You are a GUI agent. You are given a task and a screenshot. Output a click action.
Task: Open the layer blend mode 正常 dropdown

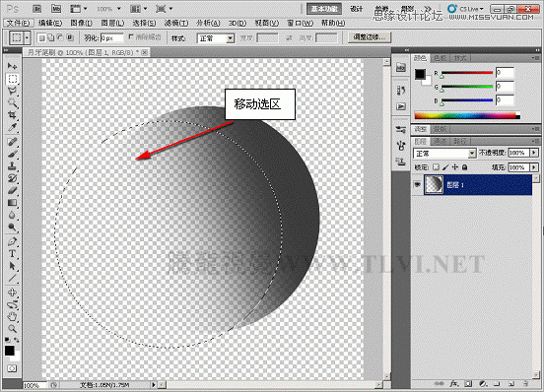click(444, 154)
